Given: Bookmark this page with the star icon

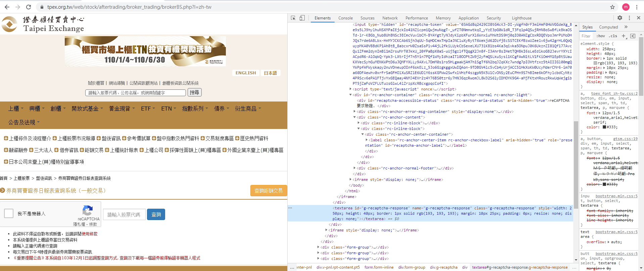Looking at the screenshot, I should pyautogui.click(x=612, y=7).
